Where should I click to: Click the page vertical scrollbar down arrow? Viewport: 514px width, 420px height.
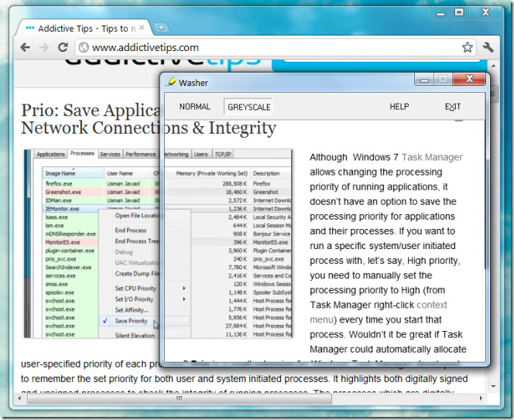[x=493, y=386]
